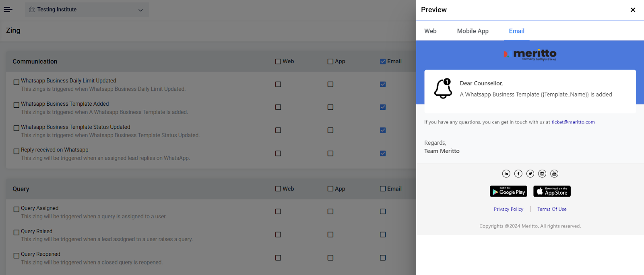
Task: Open the Privacy Policy link
Action: point(508,209)
